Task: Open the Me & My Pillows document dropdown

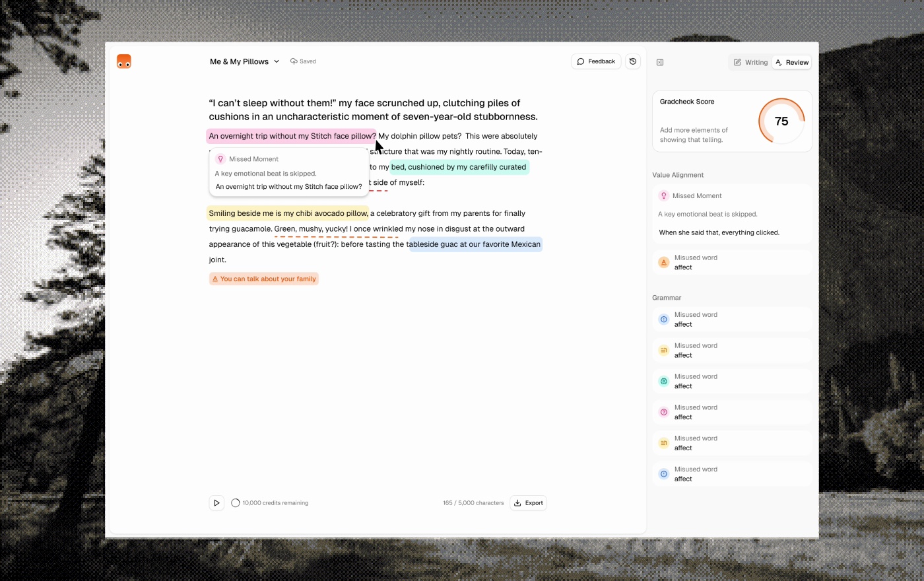Action: coord(244,61)
